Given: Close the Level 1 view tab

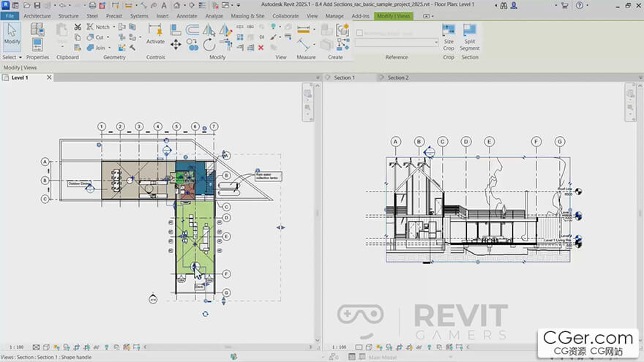Looking at the screenshot, I should [49, 78].
